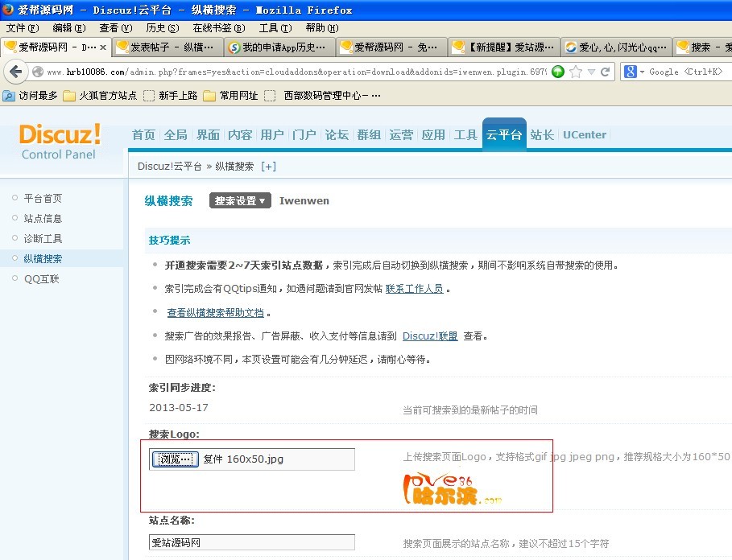Open 平台首页 in the sidebar
The height and width of the screenshot is (560, 732).
(x=43, y=198)
